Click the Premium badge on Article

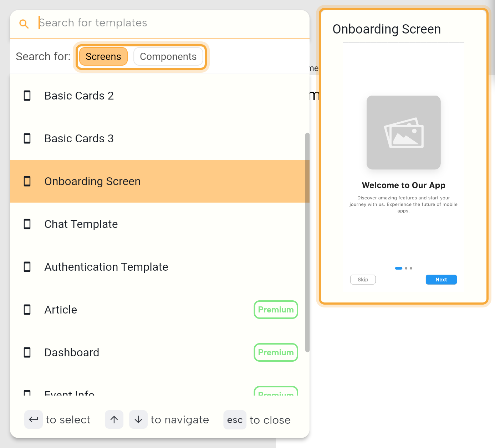point(276,310)
